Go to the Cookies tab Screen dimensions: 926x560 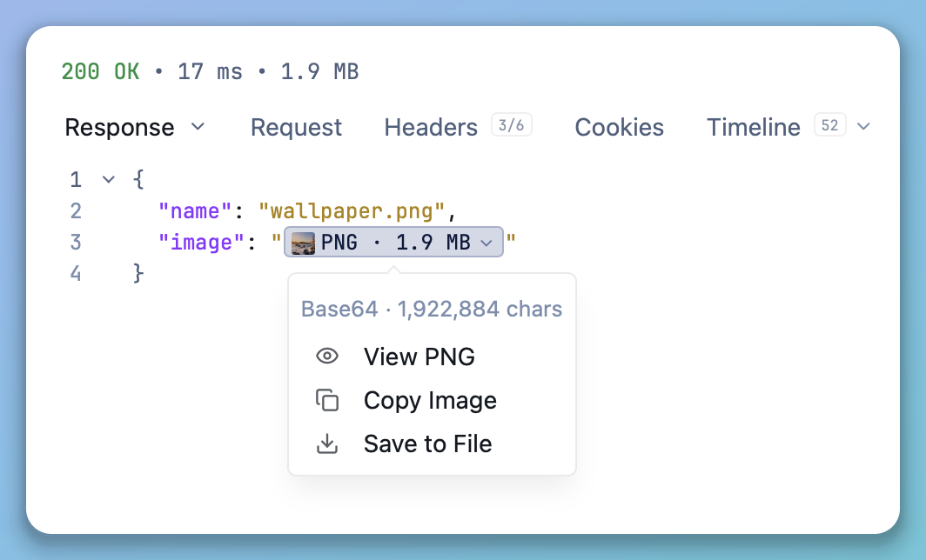click(x=619, y=127)
